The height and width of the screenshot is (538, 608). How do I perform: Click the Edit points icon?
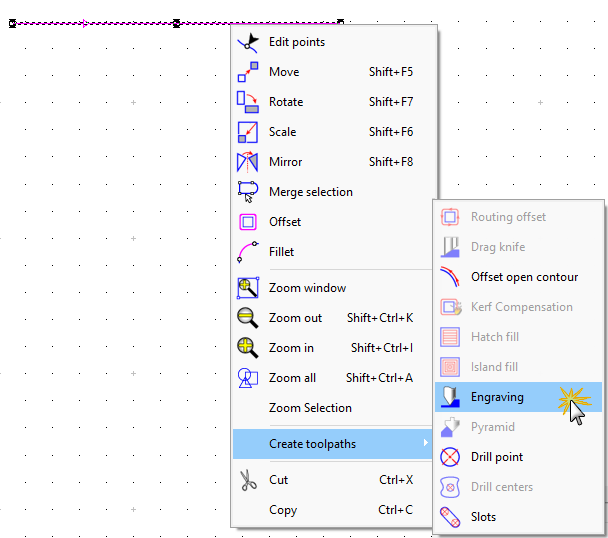click(247, 42)
